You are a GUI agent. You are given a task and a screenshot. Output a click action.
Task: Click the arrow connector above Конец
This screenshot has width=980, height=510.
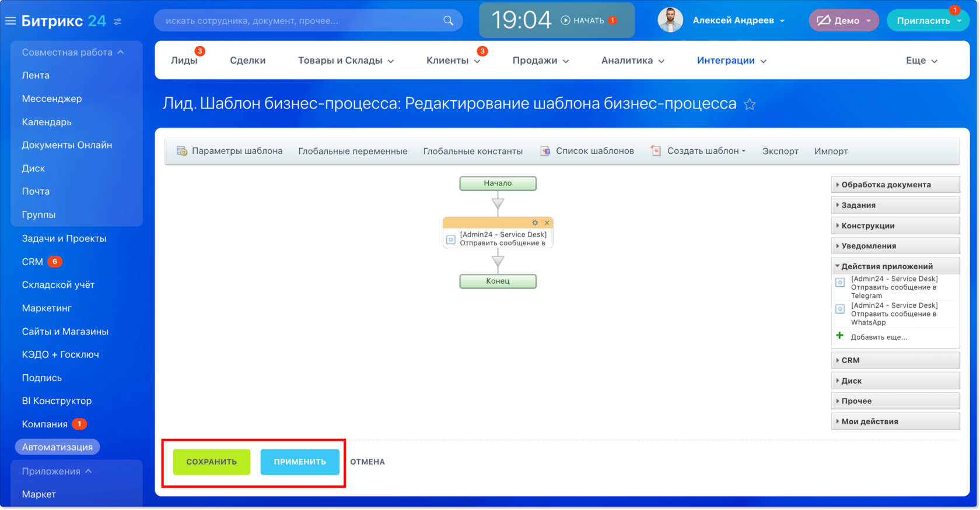(498, 262)
